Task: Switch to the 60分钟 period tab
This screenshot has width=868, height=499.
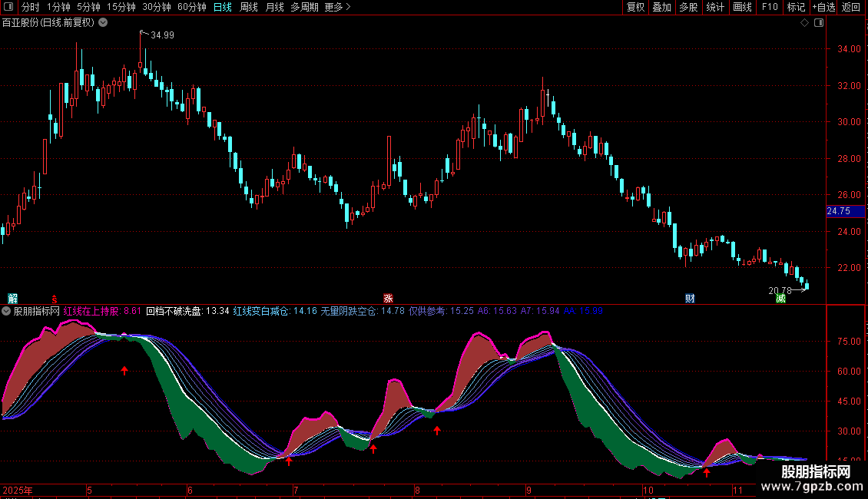Action: [191, 8]
